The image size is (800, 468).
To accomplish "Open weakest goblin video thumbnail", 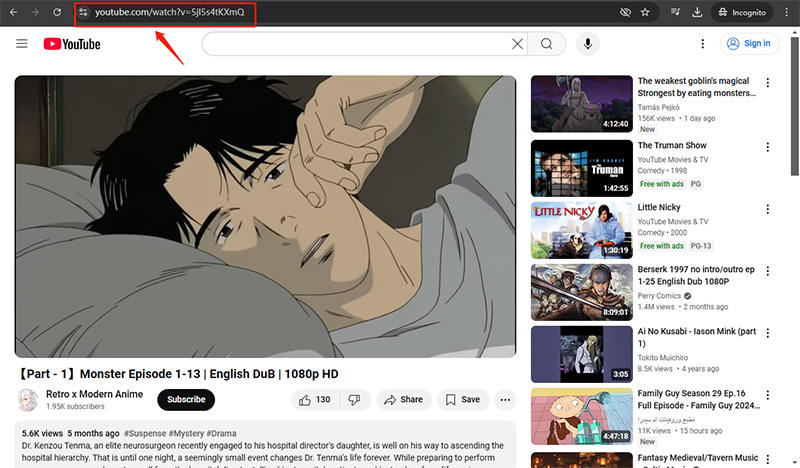I will click(x=582, y=104).
